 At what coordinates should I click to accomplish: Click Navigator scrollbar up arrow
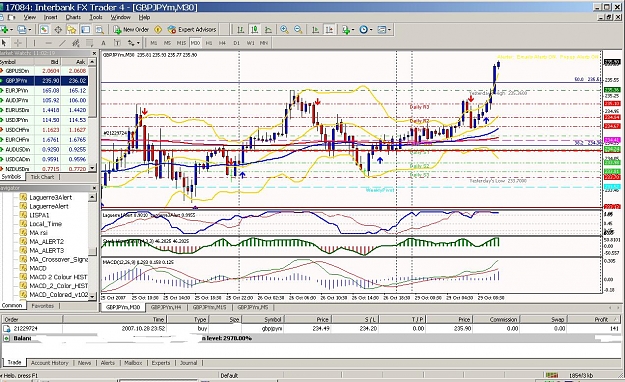92,197
